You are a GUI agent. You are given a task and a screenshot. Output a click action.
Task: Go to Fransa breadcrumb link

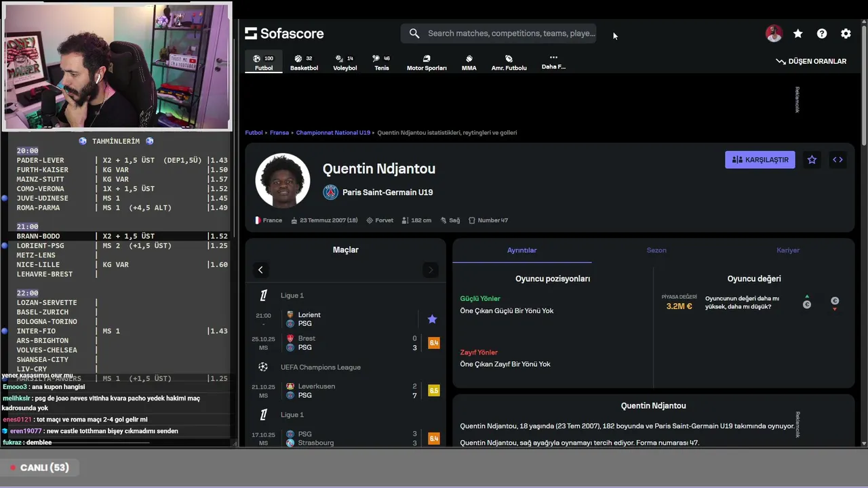[x=279, y=133]
